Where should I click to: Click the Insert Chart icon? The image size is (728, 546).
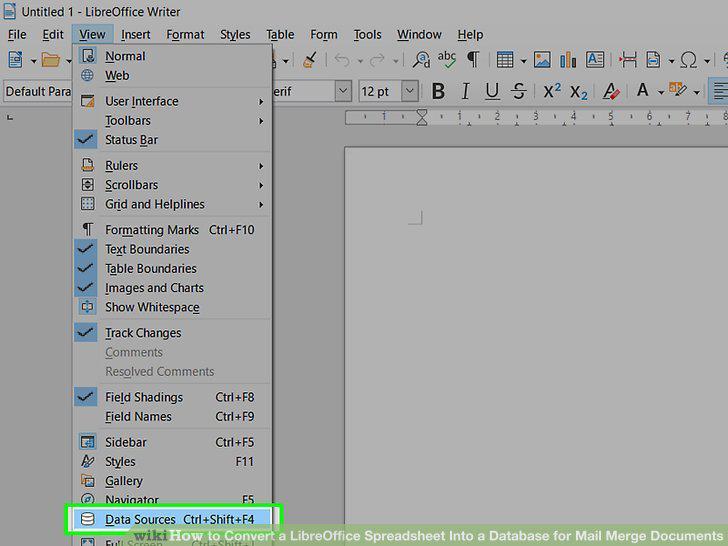coord(568,60)
